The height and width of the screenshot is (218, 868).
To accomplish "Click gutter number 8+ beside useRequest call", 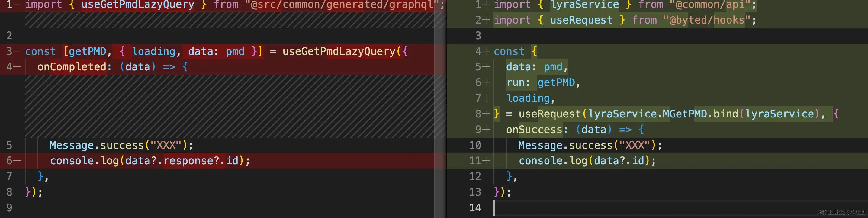I will [x=482, y=114].
